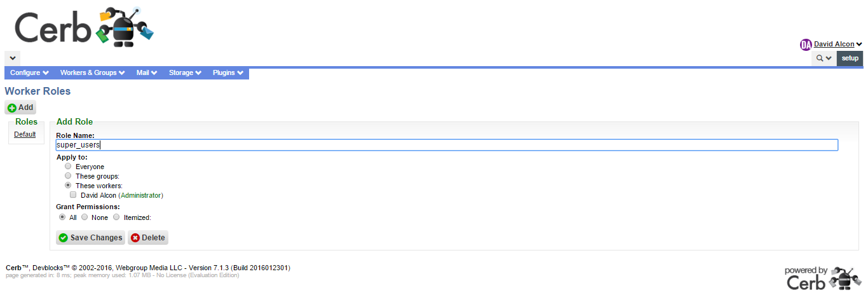This screenshot has height=295, width=868.
Task: Check the David Alcon worker checkbox
Action: point(73,195)
